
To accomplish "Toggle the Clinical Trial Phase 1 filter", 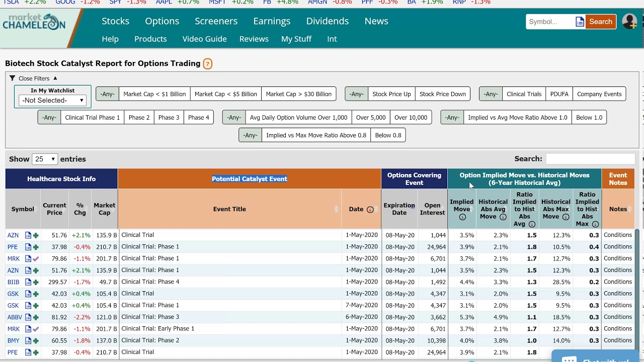I will click(x=93, y=118).
